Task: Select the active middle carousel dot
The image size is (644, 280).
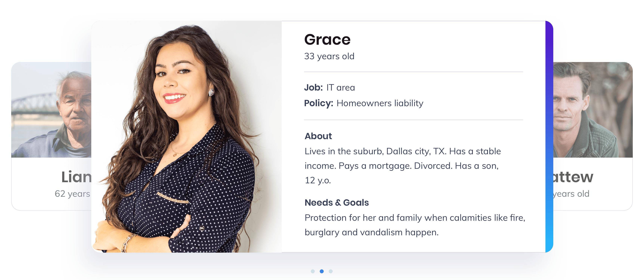Action: pos(322,271)
